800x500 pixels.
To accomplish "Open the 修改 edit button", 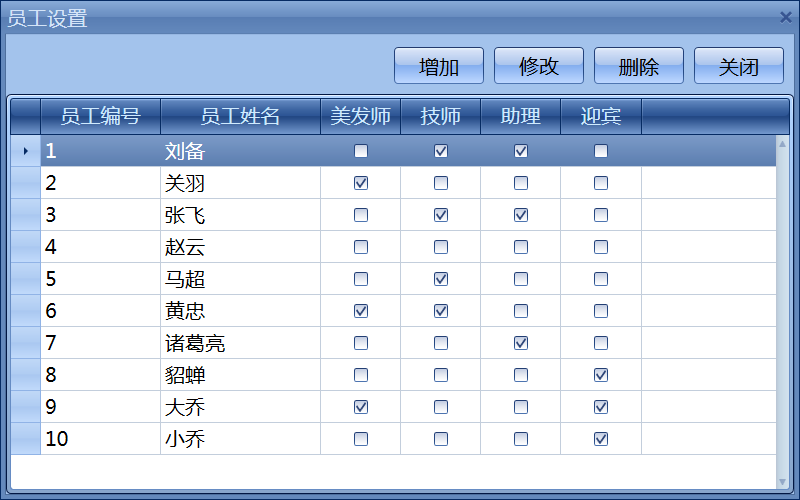I will [x=539, y=66].
